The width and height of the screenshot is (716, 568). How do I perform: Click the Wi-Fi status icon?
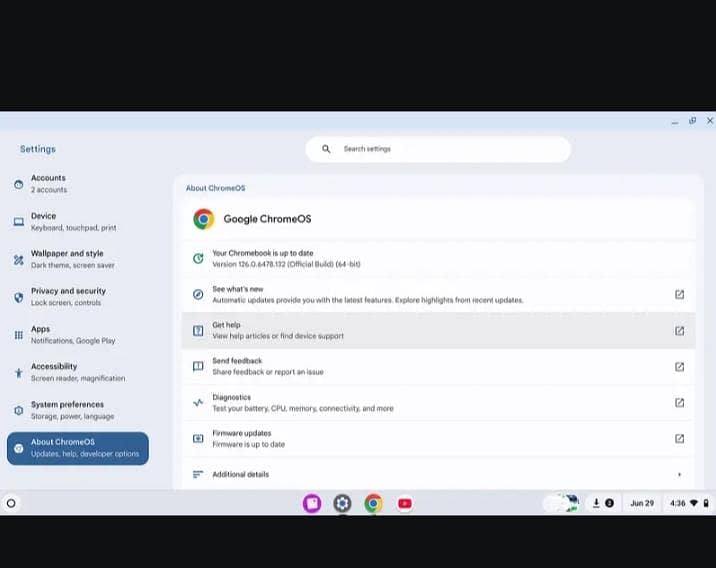click(x=694, y=503)
